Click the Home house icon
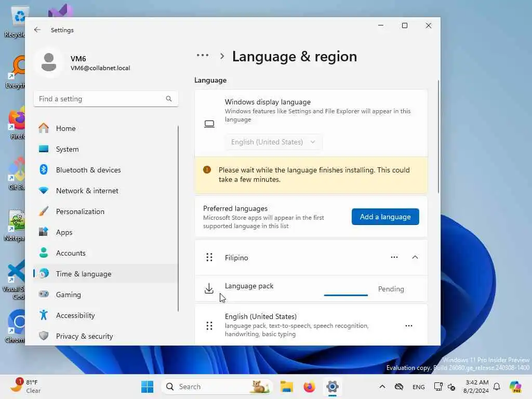 pyautogui.click(x=44, y=128)
